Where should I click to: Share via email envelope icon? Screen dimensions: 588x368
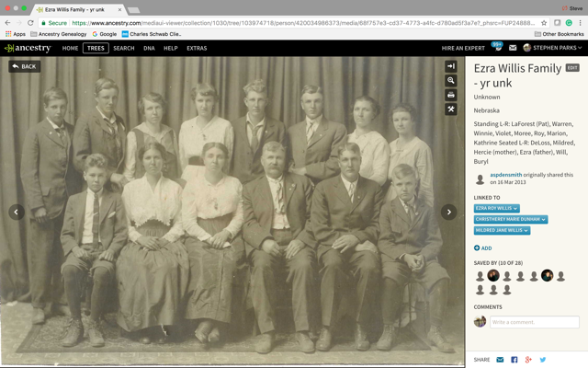click(x=500, y=360)
